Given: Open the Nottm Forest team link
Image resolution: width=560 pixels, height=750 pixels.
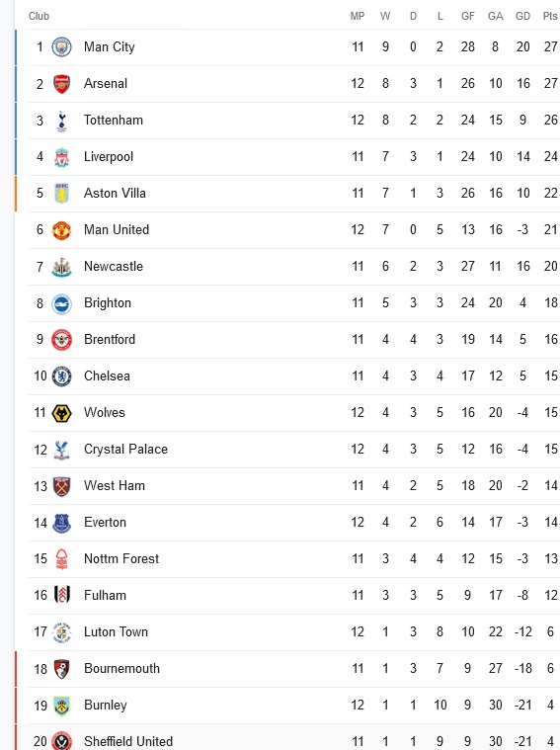Looking at the screenshot, I should pos(121,558).
